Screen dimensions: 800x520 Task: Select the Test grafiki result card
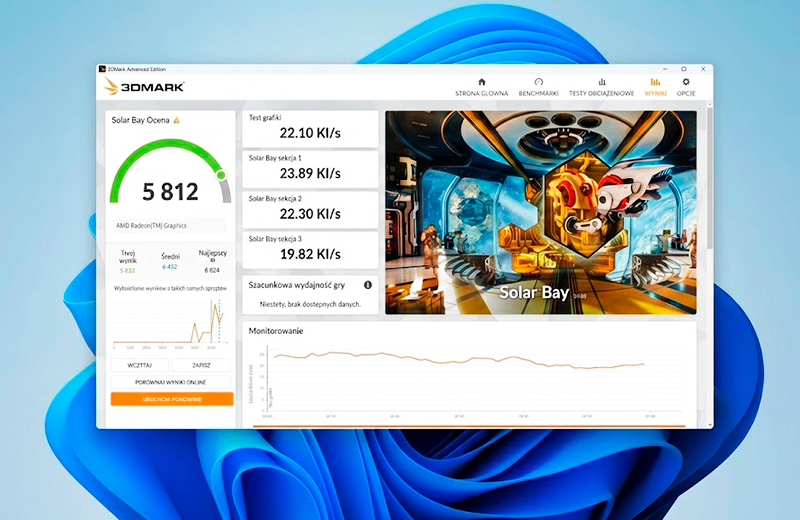[310, 128]
